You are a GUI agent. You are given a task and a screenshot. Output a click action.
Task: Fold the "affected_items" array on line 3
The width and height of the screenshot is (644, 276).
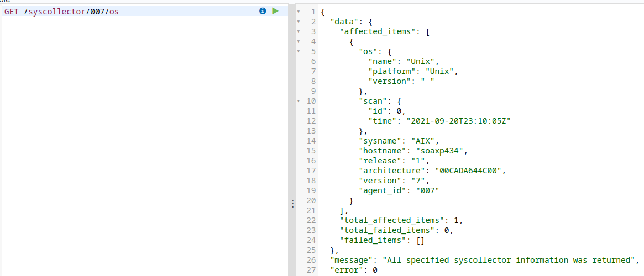pyautogui.click(x=299, y=31)
